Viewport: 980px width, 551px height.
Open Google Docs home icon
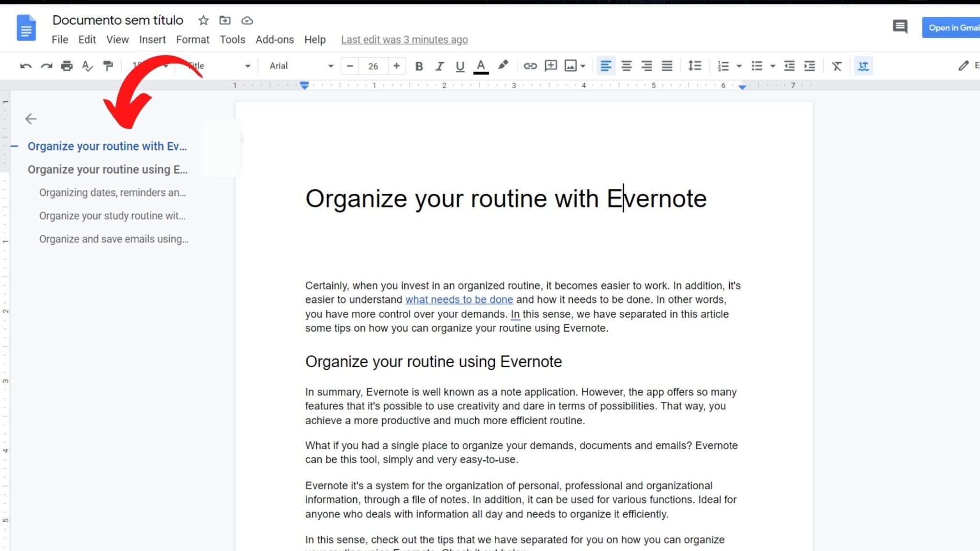point(26,28)
